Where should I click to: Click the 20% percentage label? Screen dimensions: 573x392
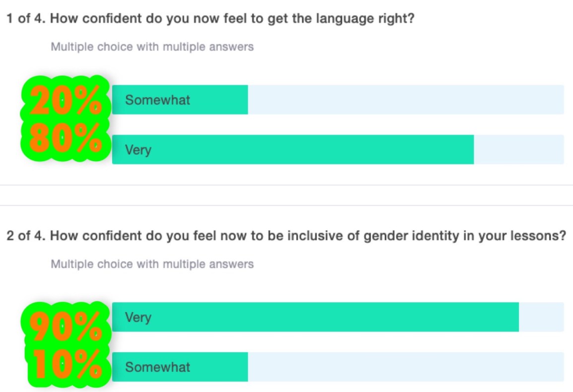point(66,99)
